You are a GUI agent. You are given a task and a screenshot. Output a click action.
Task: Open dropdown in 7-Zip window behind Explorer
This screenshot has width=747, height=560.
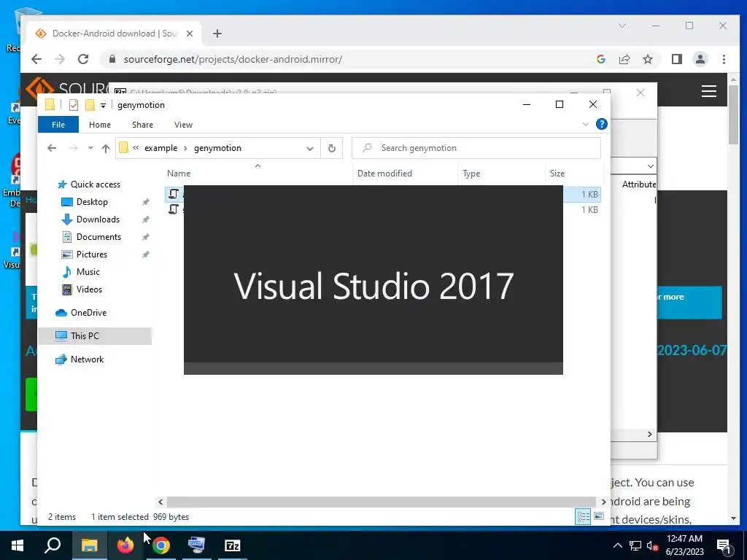[650, 166]
